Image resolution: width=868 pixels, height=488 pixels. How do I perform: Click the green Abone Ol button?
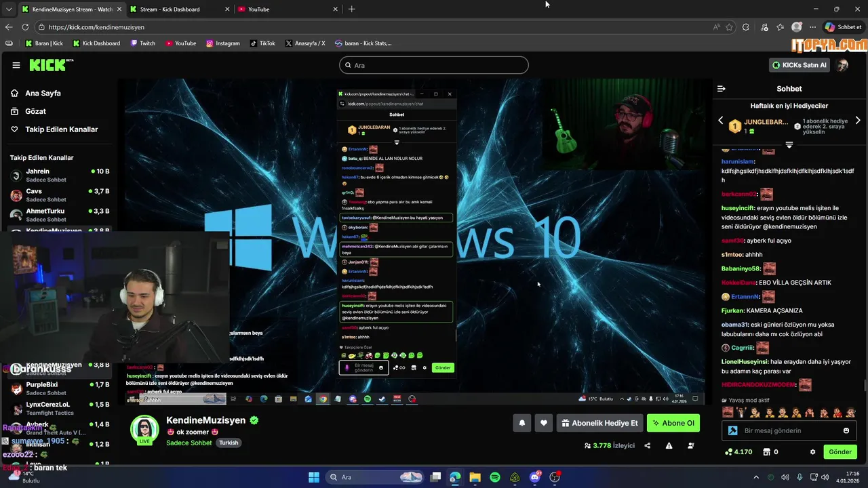pyautogui.click(x=673, y=423)
